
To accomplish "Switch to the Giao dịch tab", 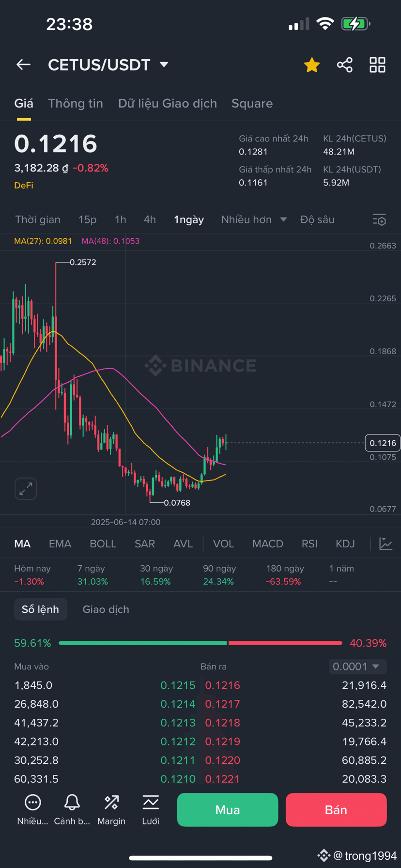I will [x=106, y=609].
